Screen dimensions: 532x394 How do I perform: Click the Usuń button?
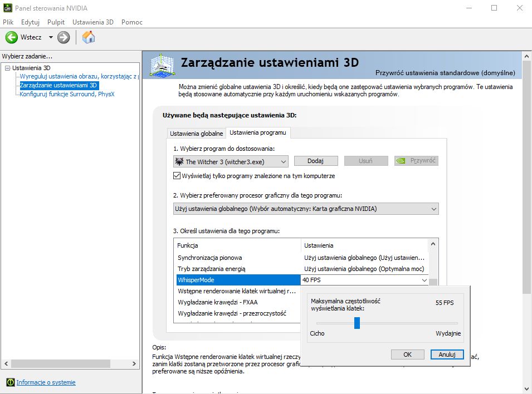click(x=366, y=161)
